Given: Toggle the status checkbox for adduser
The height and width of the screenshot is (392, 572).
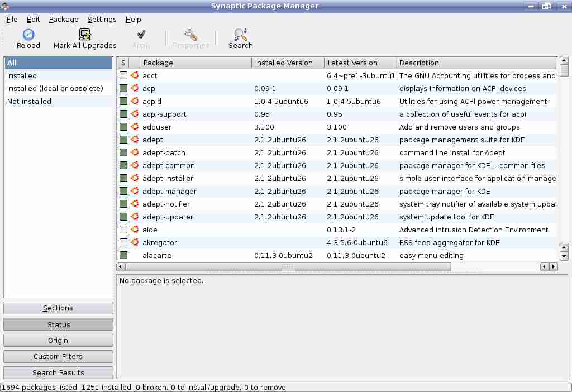Looking at the screenshot, I should click(123, 127).
